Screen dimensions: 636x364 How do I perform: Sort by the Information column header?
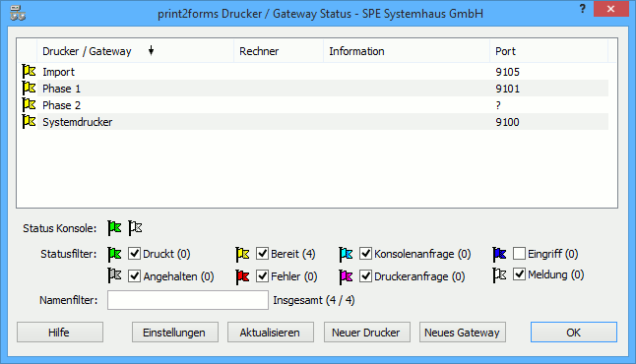[x=407, y=51]
